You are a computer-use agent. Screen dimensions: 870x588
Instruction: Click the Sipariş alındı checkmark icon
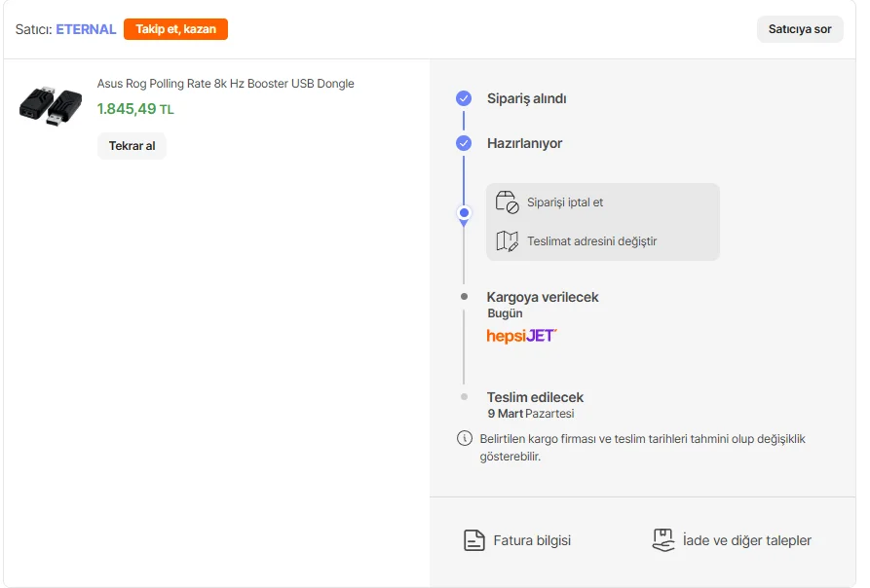pos(464,98)
